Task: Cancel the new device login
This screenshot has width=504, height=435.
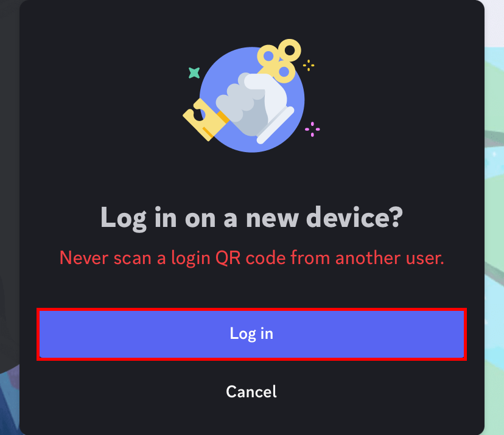Action: tap(251, 392)
